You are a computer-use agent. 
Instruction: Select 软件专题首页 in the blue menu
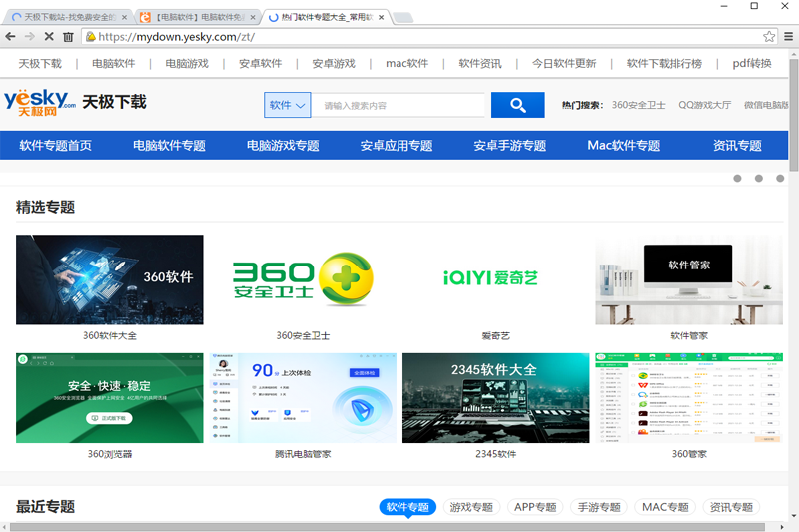point(56,146)
